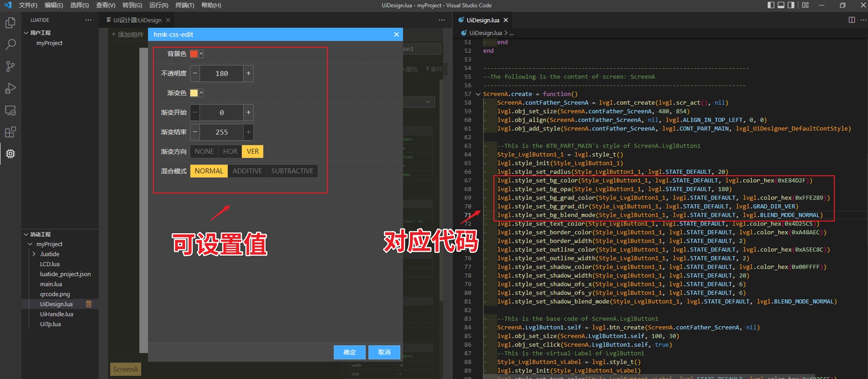Open Run and Debug view

coord(10,88)
